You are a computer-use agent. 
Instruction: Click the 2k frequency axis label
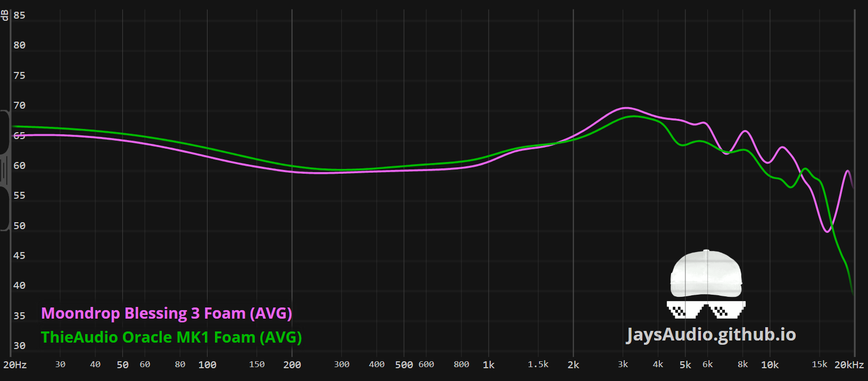tap(573, 365)
